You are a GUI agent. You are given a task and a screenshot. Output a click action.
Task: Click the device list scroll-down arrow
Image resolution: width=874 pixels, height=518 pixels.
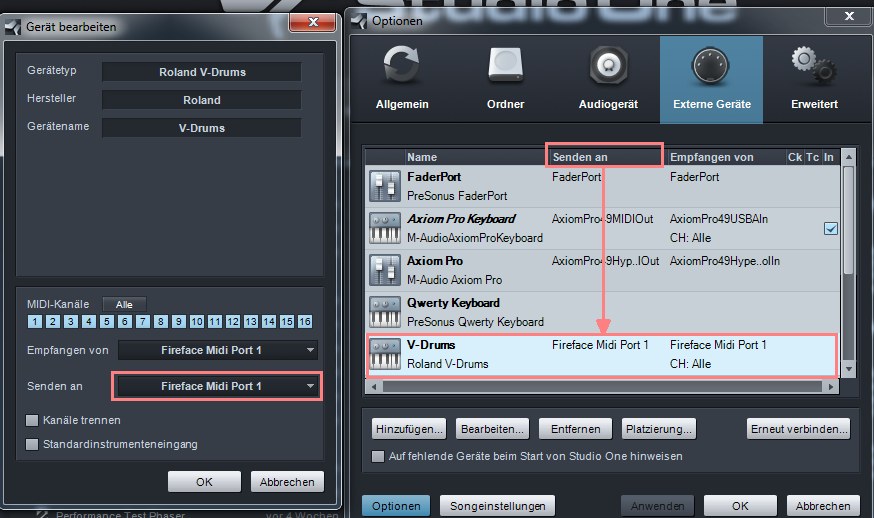848,369
